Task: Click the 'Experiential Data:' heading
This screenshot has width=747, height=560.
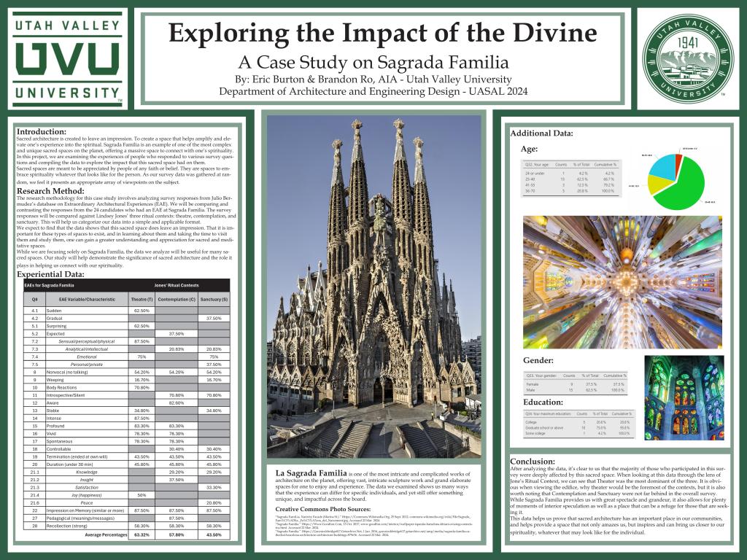Action: (x=48, y=274)
